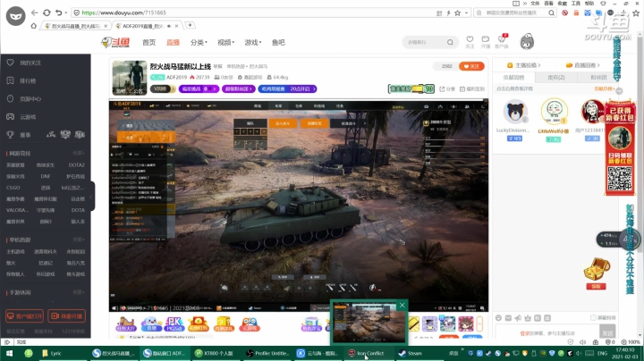Open the masked-face browser avatar

coord(15,16)
